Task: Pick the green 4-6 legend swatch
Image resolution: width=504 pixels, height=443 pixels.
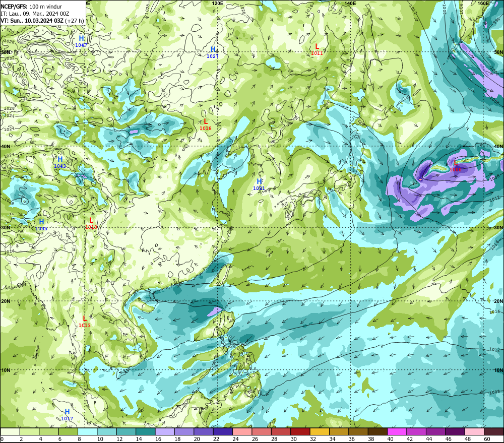Action: (x=49, y=431)
